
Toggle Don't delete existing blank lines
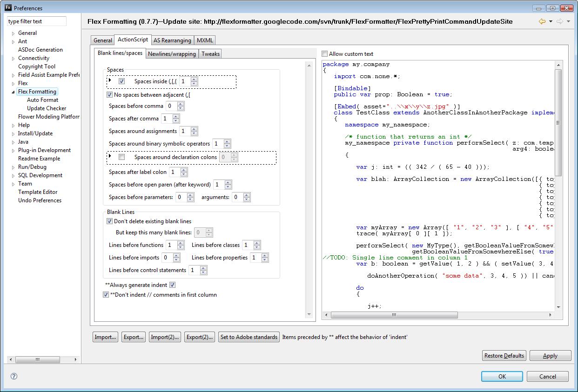[110, 221]
